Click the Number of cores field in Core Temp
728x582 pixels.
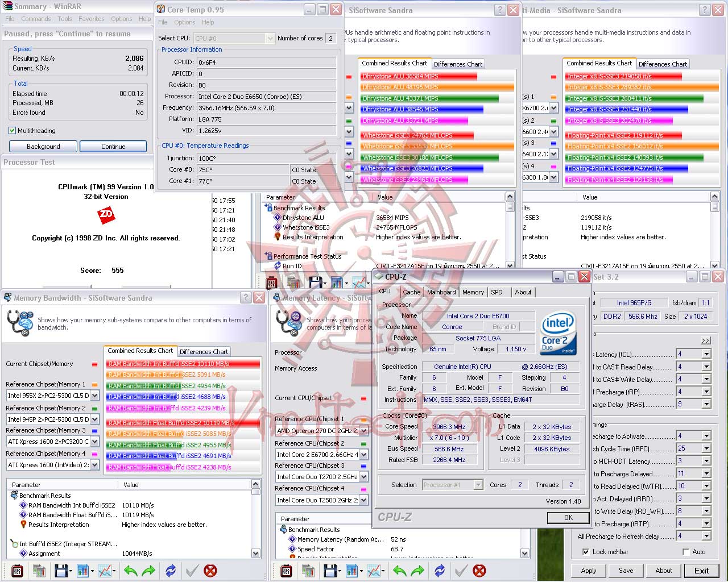[x=331, y=38]
